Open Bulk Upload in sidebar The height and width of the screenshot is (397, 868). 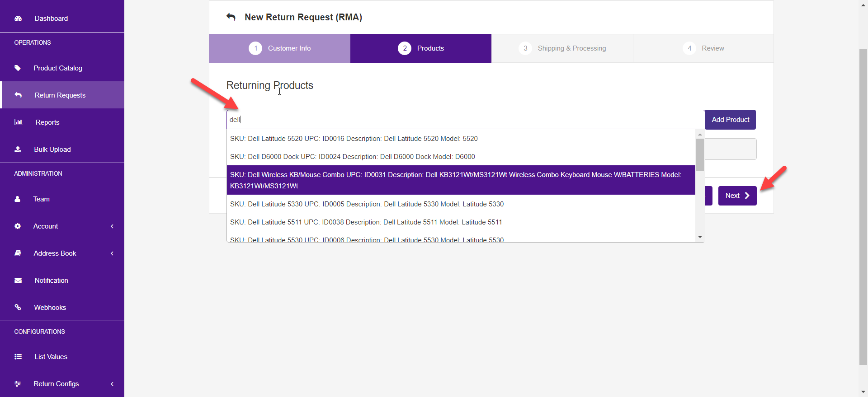coord(62,149)
